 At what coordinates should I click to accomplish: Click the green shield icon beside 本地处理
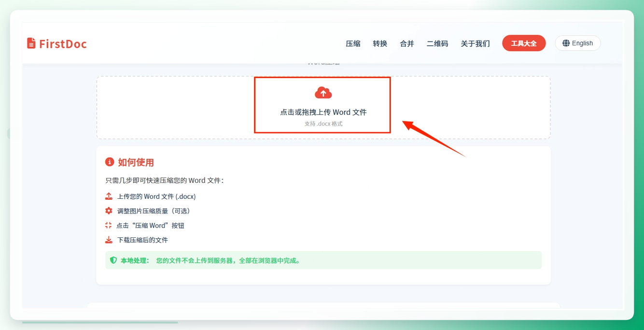(113, 261)
